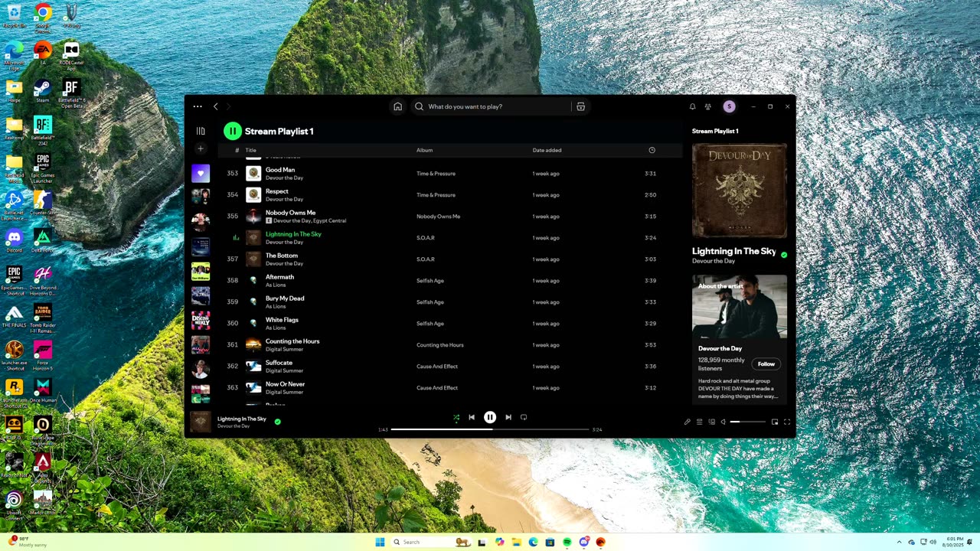
Task: Open Connect to a device icon
Action: [x=711, y=422]
